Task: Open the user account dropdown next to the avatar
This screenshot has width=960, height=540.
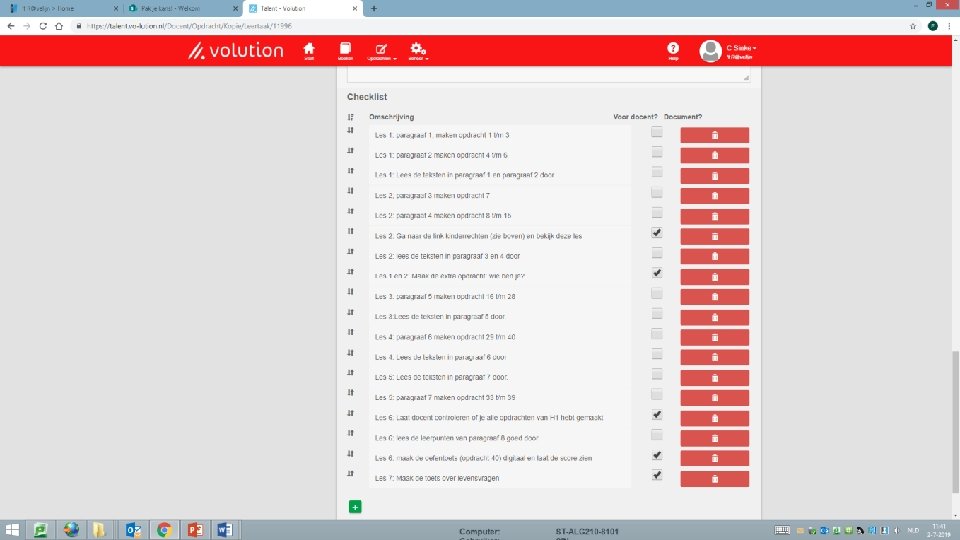Action: [x=741, y=51]
